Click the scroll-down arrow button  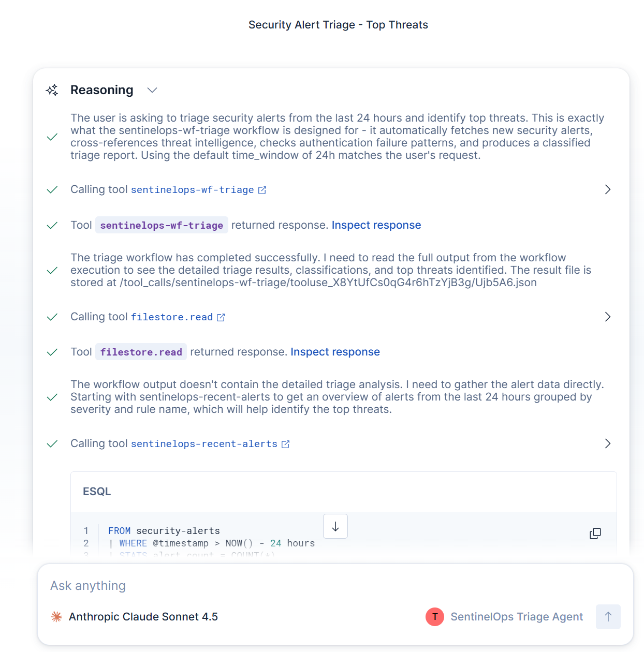335,526
